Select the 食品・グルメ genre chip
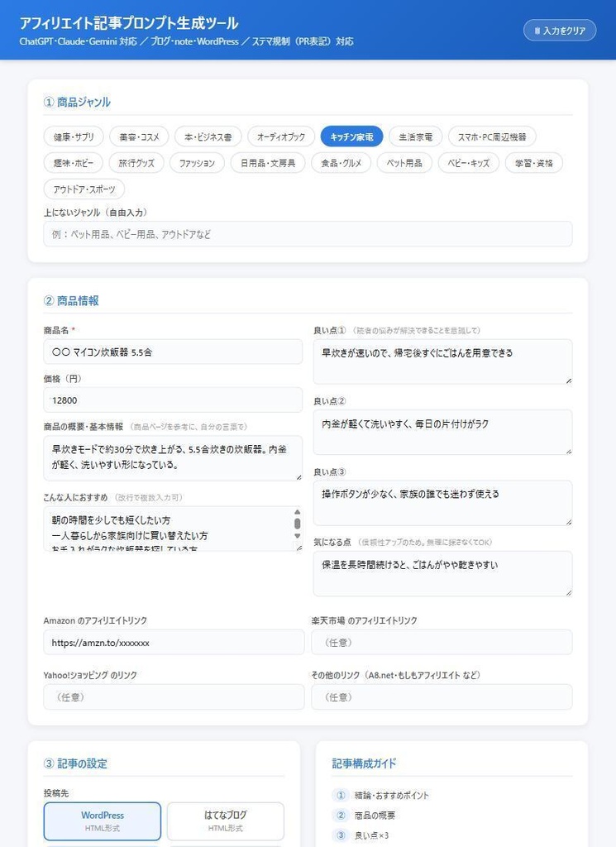This screenshot has height=847, width=616. 341,163
